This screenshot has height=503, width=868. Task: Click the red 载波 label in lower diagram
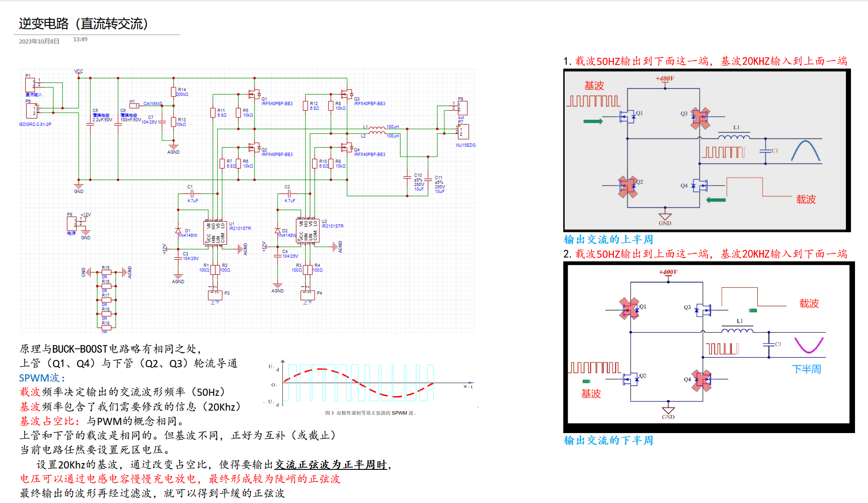pos(809,304)
